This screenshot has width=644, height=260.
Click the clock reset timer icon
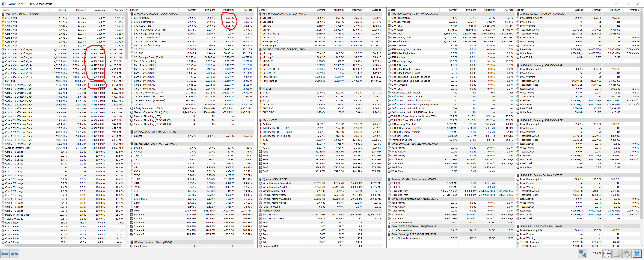[x=607, y=254]
